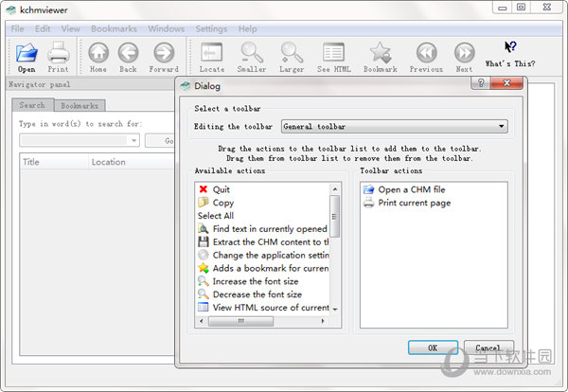568x392 pixels.
Task: Click horizontal scroll left arrow in Available actions
Action: pos(202,321)
